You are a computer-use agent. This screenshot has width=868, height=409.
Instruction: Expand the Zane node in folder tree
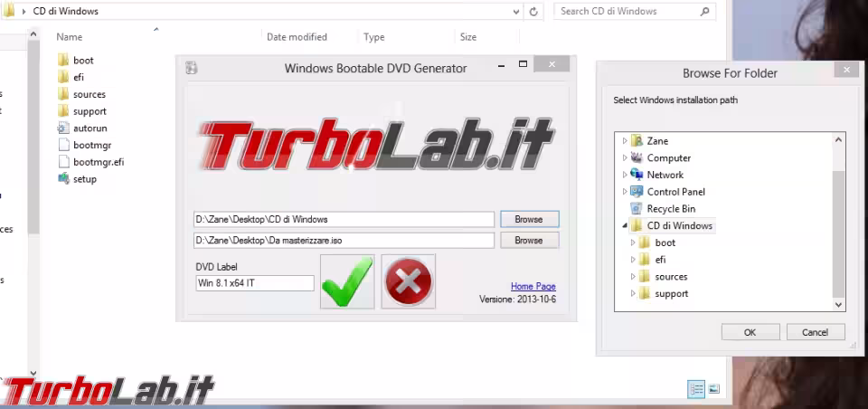click(625, 141)
